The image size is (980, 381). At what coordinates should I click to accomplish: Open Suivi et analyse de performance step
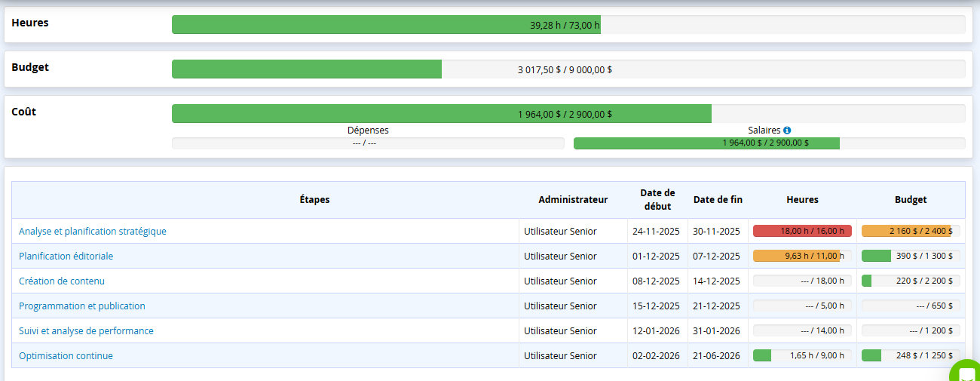pyautogui.click(x=86, y=331)
